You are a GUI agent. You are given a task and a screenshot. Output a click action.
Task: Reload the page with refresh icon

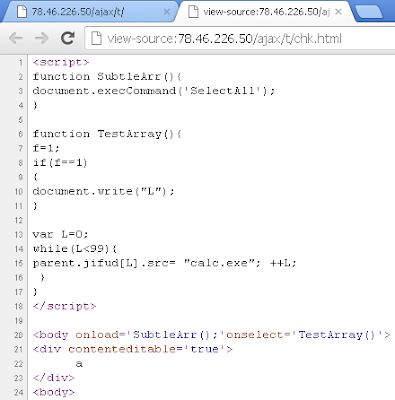pyautogui.click(x=68, y=38)
